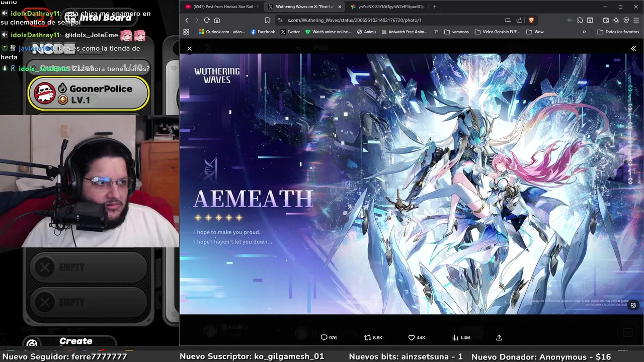Viewport: 644px width, 362px height.
Task: Go to the browser home page
Action: [x=217, y=20]
